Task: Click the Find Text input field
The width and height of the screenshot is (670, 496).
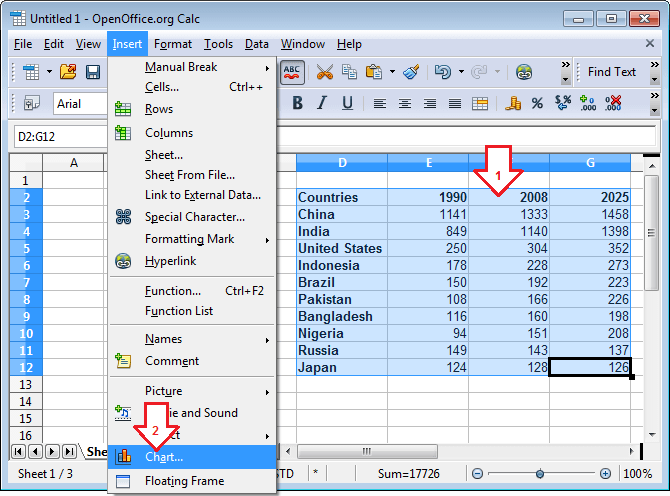Action: 611,72
